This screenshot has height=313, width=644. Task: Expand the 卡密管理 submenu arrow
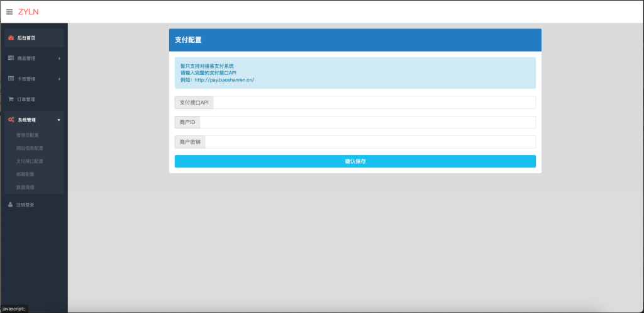pyautogui.click(x=59, y=79)
